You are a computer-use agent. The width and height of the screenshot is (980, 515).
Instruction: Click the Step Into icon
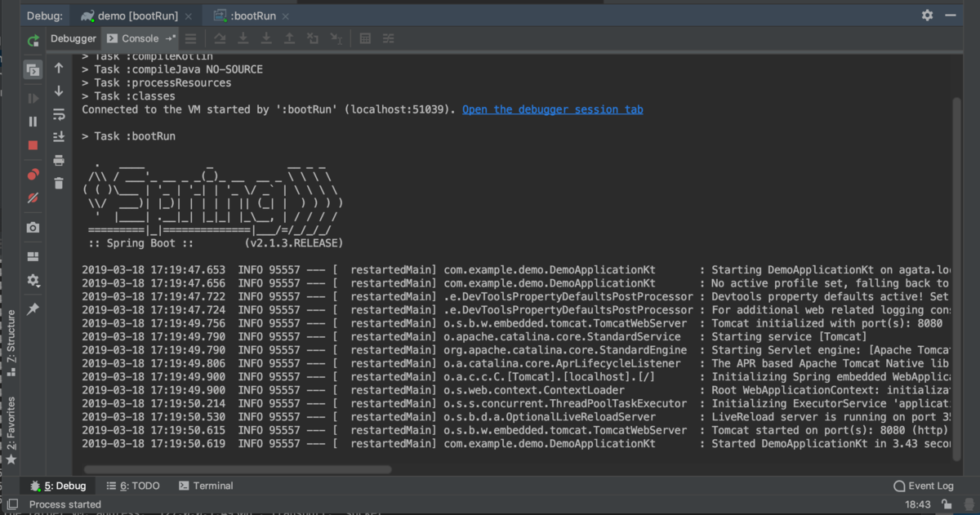(x=243, y=38)
